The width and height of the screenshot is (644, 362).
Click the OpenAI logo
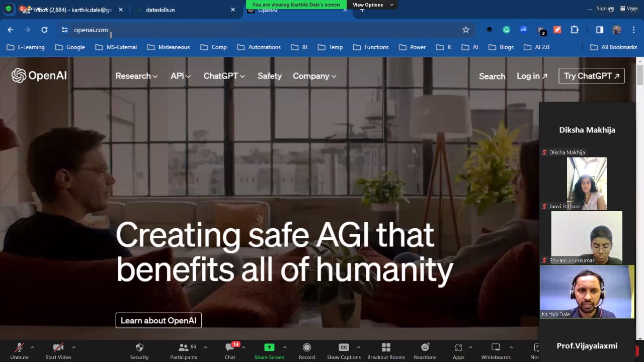coord(39,75)
